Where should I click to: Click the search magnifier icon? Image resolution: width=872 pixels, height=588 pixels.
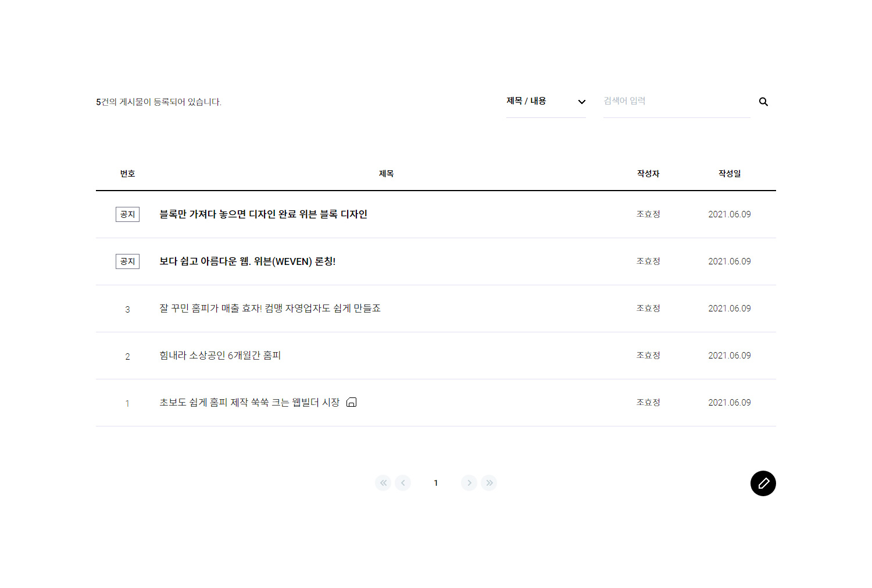tap(763, 102)
